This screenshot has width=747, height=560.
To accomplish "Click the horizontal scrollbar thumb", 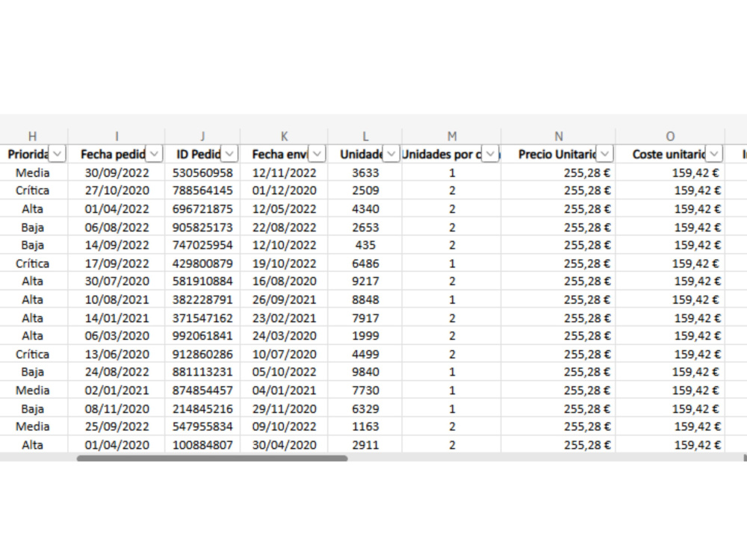I will point(212,458).
